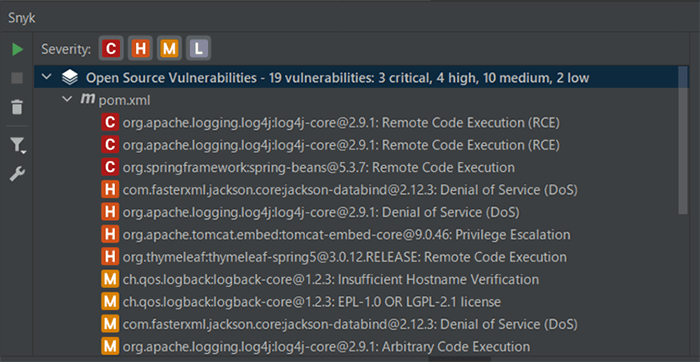Viewport: 700px width, 362px height.
Task: Click critical C badge of spring-beans row
Action: tap(110, 167)
